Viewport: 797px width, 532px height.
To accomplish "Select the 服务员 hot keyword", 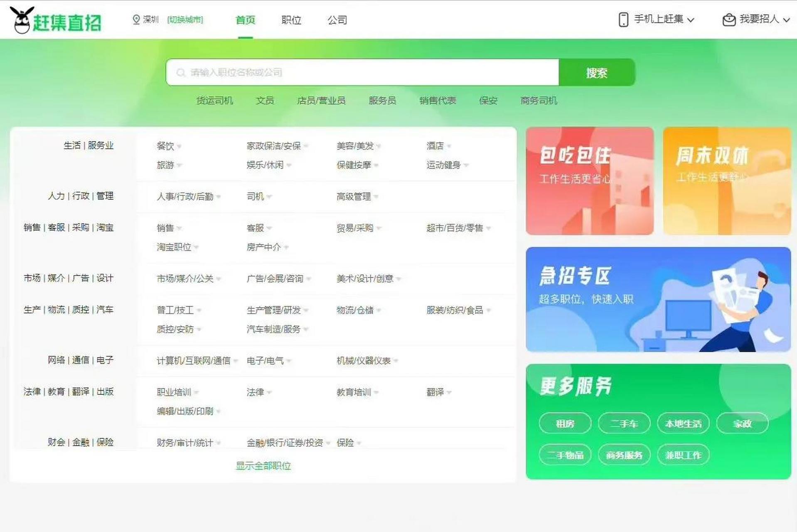I will coord(382,101).
